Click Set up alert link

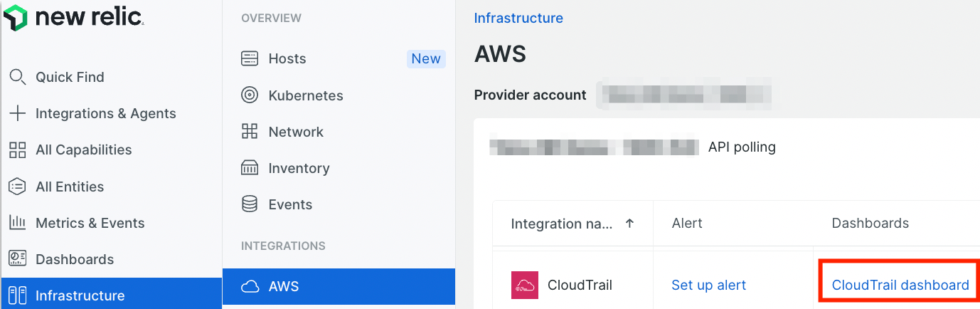[708, 286]
